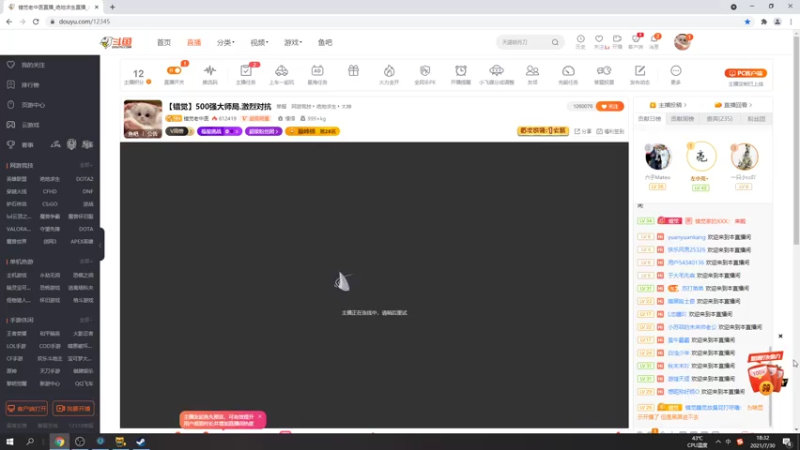Open 排行榜 in the sidebar
The width and height of the screenshot is (800, 450).
23,85
